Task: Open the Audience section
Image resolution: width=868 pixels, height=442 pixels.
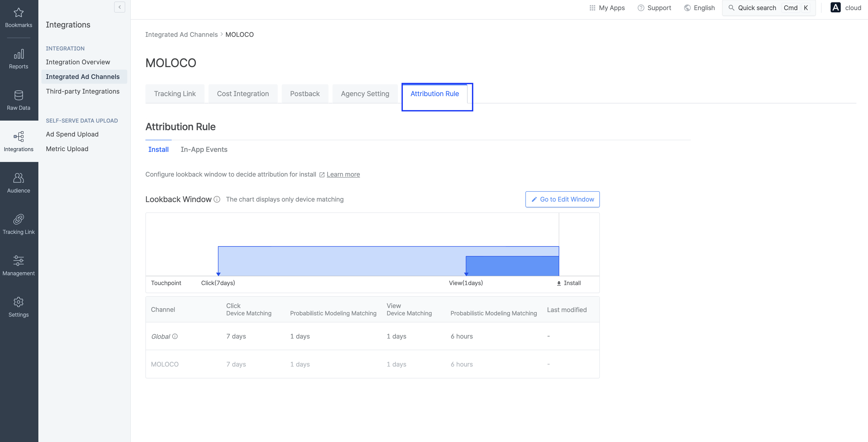Action: (18, 183)
